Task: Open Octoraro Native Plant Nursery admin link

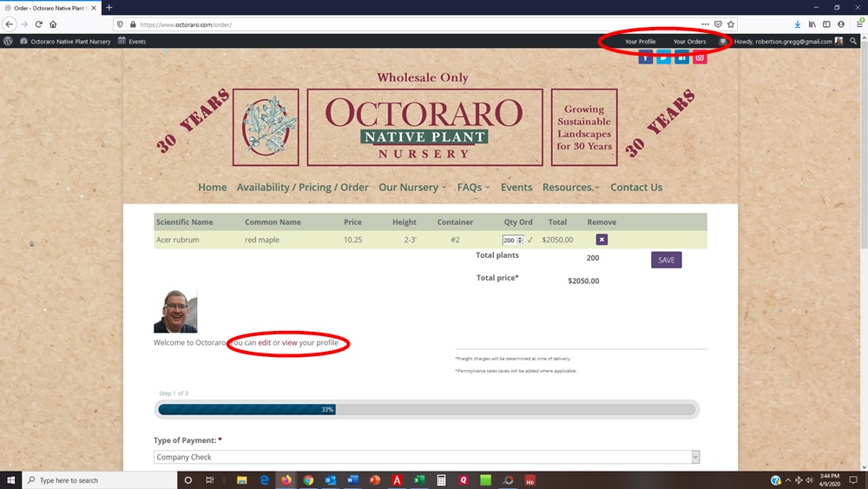Action: coord(65,42)
